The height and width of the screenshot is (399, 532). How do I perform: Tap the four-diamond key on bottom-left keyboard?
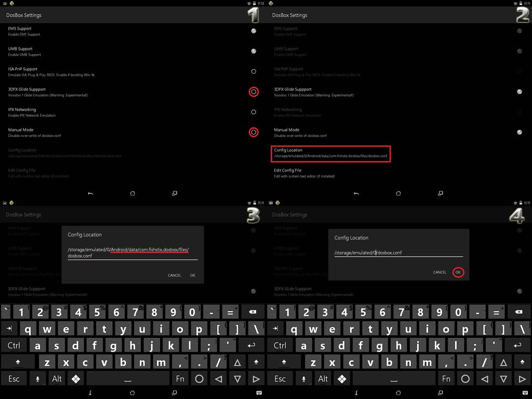click(76, 379)
